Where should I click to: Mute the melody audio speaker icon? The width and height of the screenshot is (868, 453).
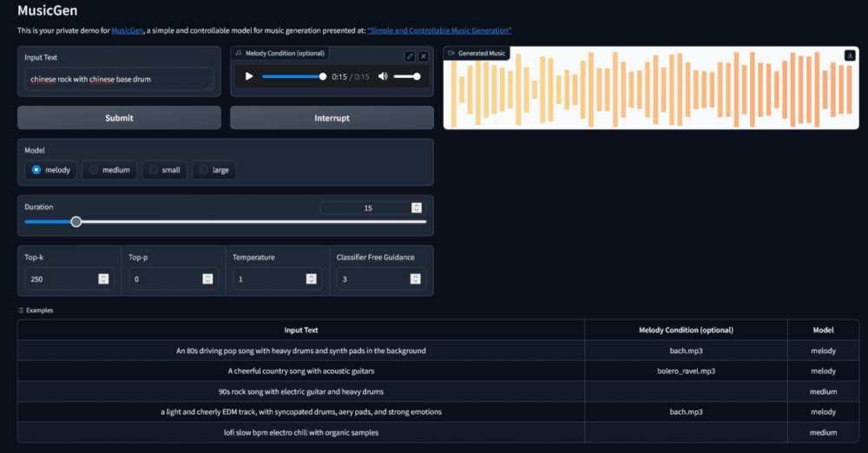coord(383,76)
